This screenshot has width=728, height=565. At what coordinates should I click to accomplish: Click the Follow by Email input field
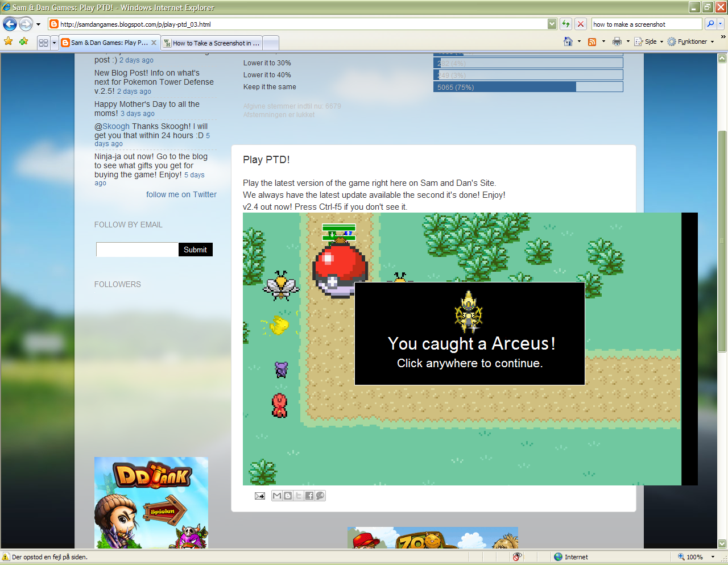(137, 250)
